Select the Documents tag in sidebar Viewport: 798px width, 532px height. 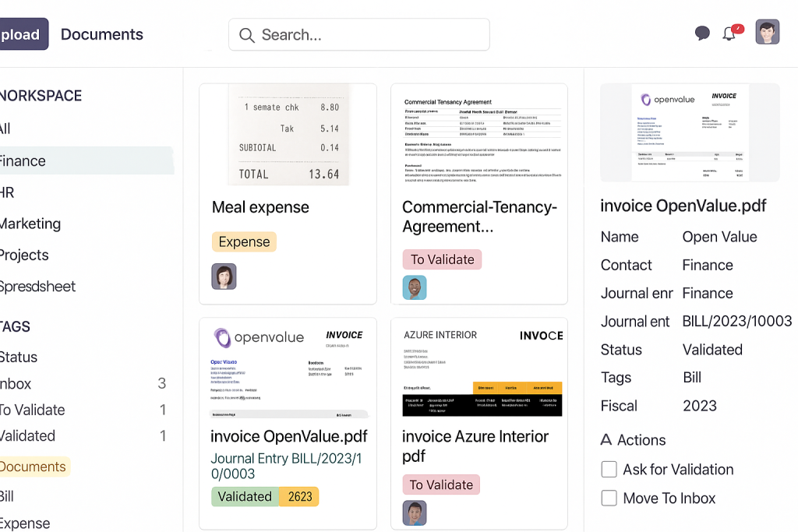click(33, 467)
